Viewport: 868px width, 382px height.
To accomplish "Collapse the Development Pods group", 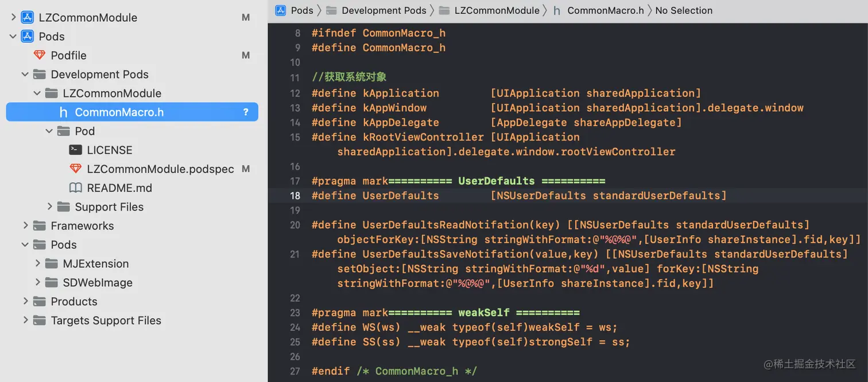I will coord(25,74).
